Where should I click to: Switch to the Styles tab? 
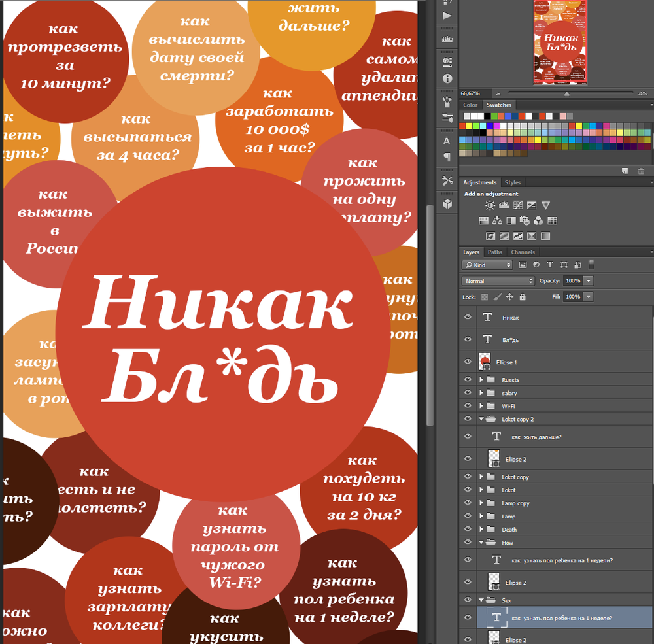pos(513,183)
